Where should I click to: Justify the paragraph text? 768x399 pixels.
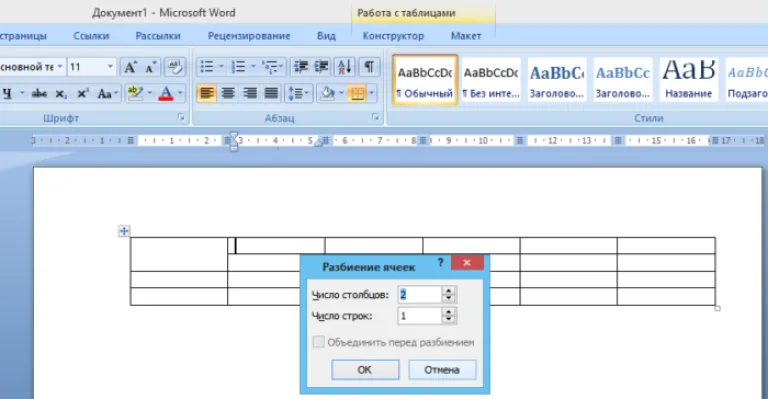271,93
